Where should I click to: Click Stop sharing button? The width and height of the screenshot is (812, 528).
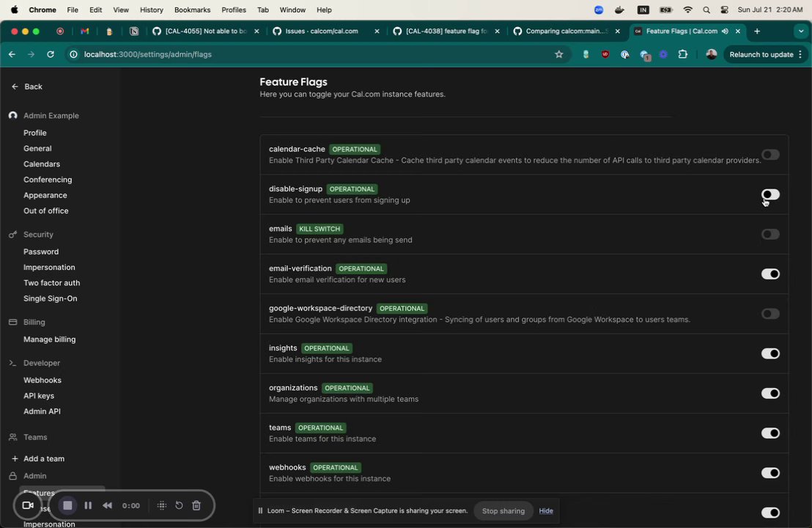pos(503,511)
